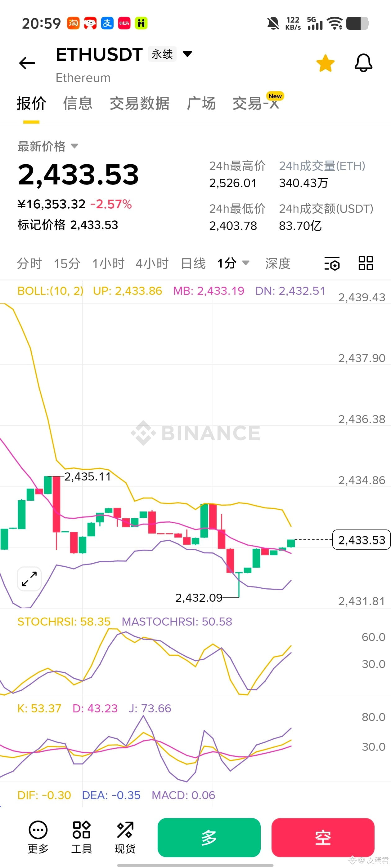Open the 广场 tab
This screenshot has height=868, width=391.
[201, 104]
